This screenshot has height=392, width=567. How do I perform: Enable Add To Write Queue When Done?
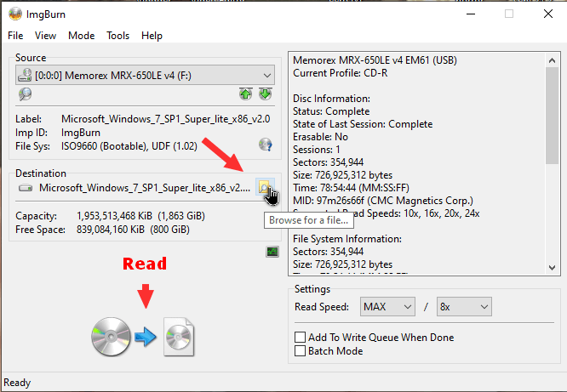301,338
